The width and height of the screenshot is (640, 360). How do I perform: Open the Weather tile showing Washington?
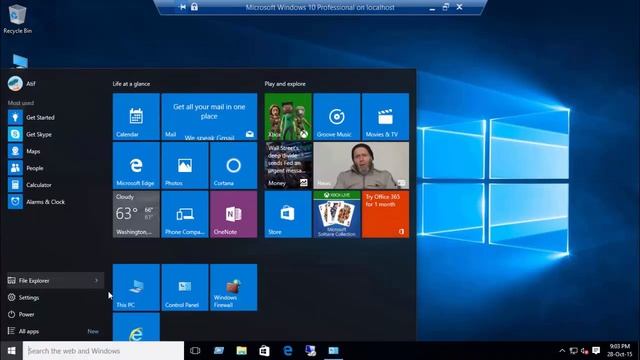tap(136, 214)
